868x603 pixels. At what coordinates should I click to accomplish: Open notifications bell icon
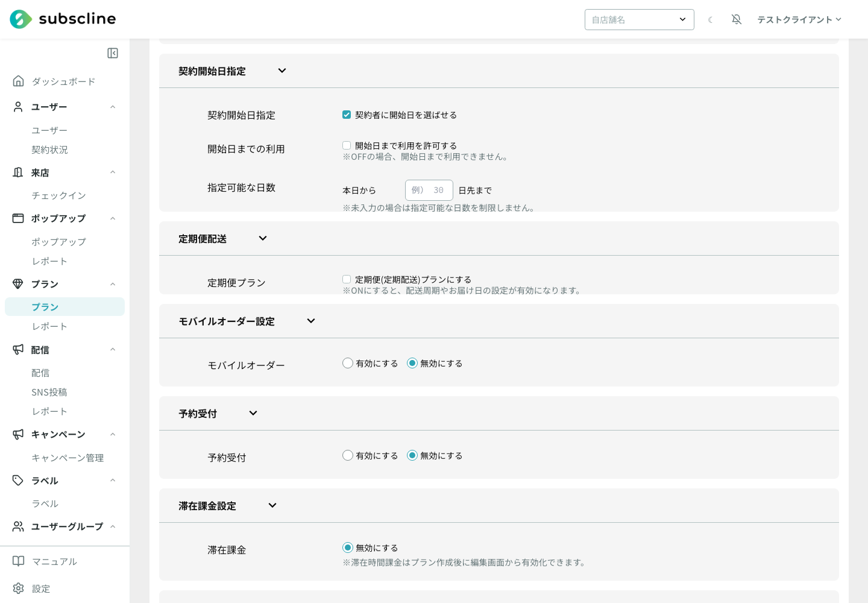point(737,19)
